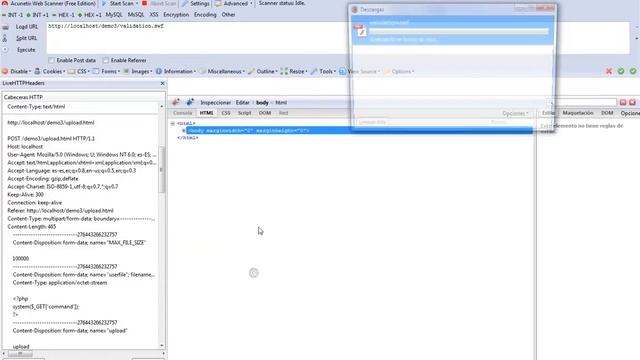Click the Resize toolbar icon
The height and width of the screenshot is (360, 640).
point(284,71)
